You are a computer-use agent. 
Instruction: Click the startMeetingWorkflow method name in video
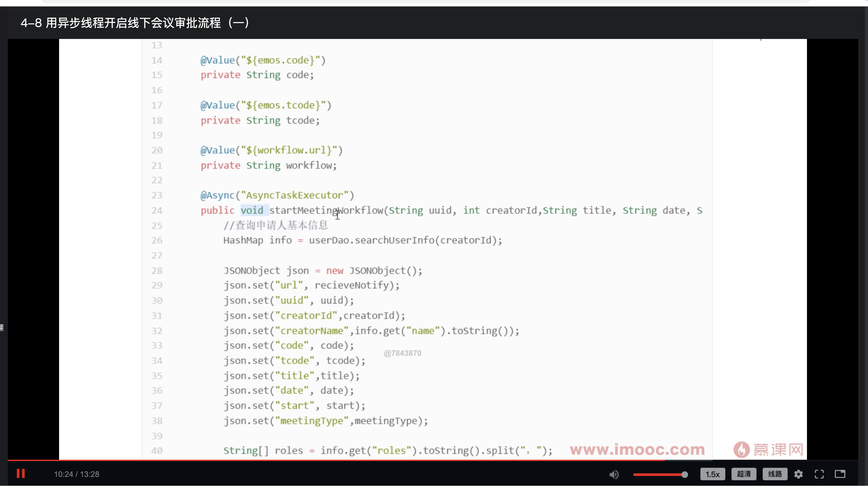pos(326,210)
